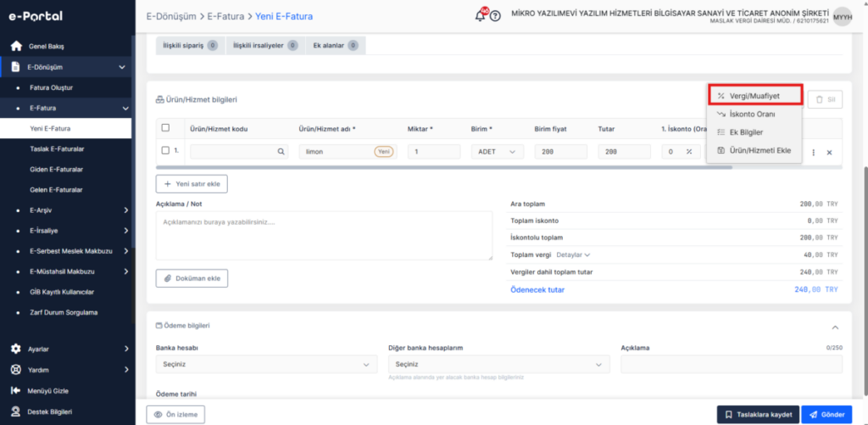The image size is (868, 425).
Task: Collapse the E-Dönüşüm sidebar section
Action: pos(122,67)
